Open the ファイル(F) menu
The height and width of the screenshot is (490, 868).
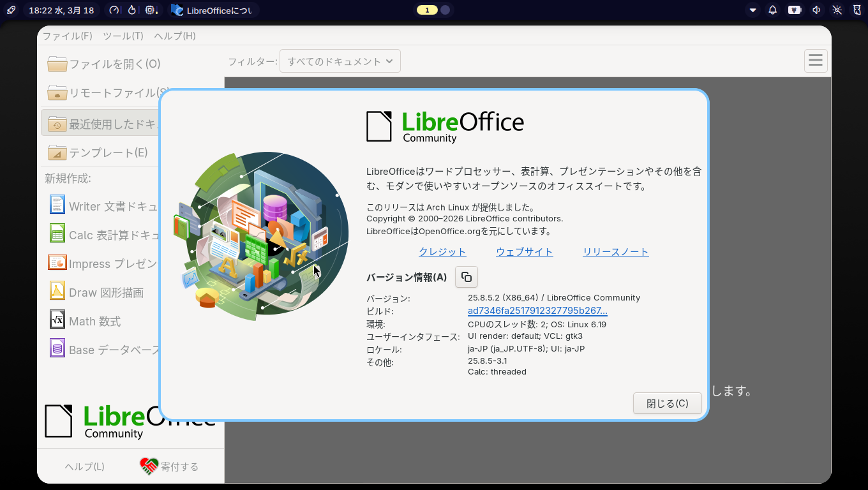[68, 36]
